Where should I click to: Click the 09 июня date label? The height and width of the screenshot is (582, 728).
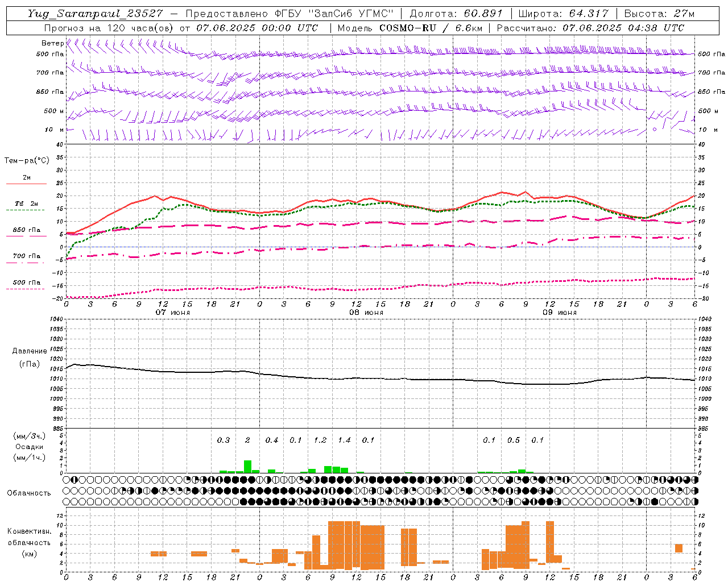click(560, 313)
